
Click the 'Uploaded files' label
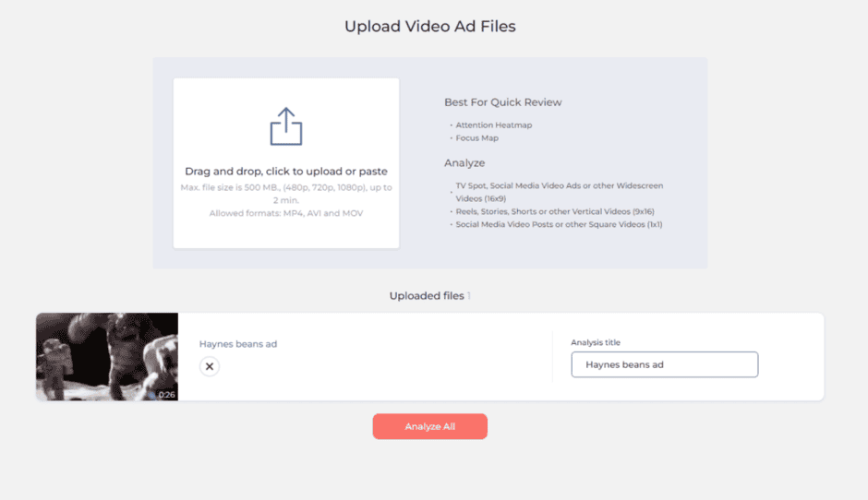[x=427, y=296]
